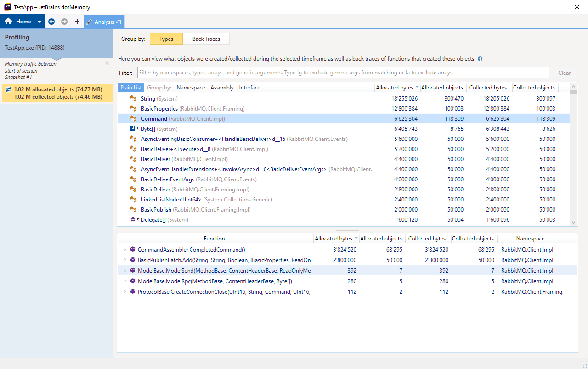588x369 pixels.
Task: Switch to the Analysis #1 tab
Action: pyautogui.click(x=104, y=22)
